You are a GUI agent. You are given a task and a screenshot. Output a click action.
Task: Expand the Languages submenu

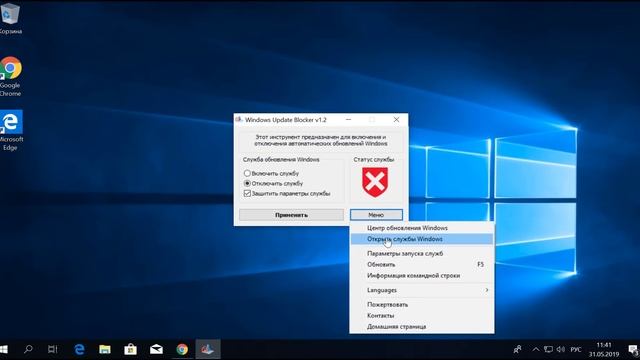(x=422, y=290)
